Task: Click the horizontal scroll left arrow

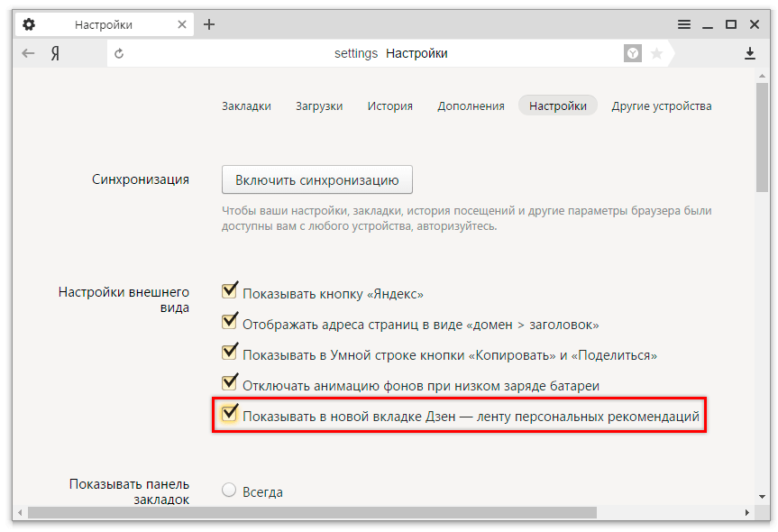Action: click(x=20, y=512)
